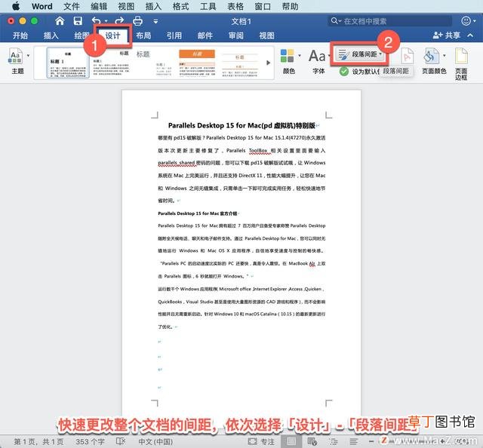Select the first document style thumbnail
The image size is (483, 448).
(68, 63)
